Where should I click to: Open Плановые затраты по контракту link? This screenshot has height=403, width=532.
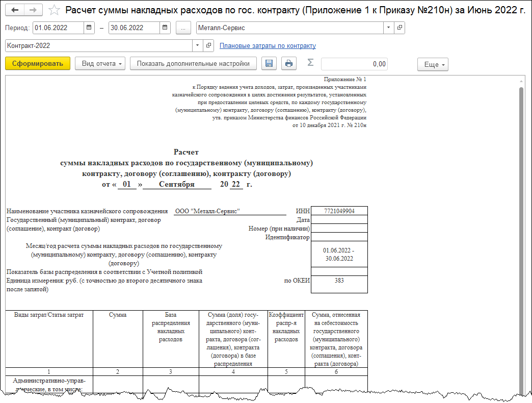(x=268, y=46)
